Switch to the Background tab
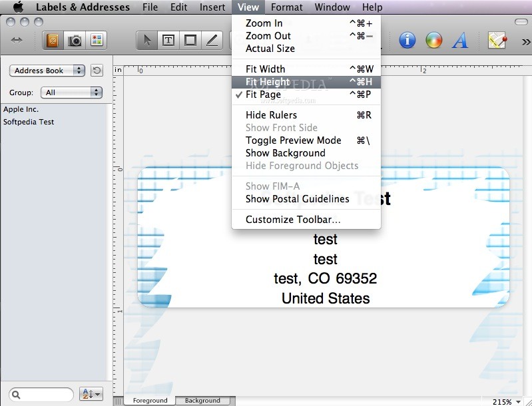The width and height of the screenshot is (532, 406). point(202,401)
